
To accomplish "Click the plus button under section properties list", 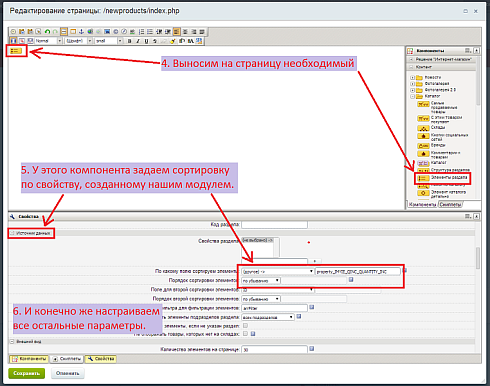I will [315, 261].
